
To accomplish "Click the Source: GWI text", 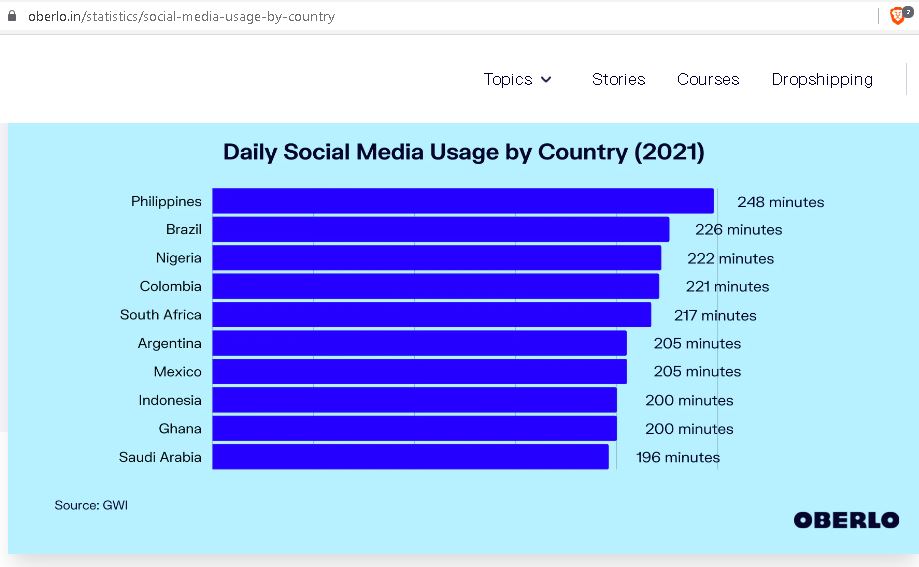I will tap(91, 505).
